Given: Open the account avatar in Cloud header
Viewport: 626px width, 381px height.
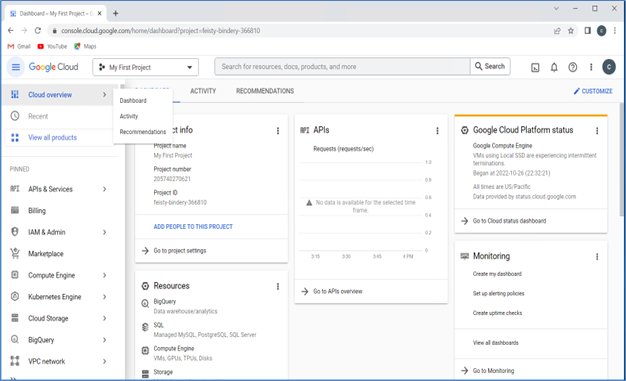Looking at the screenshot, I should (609, 67).
